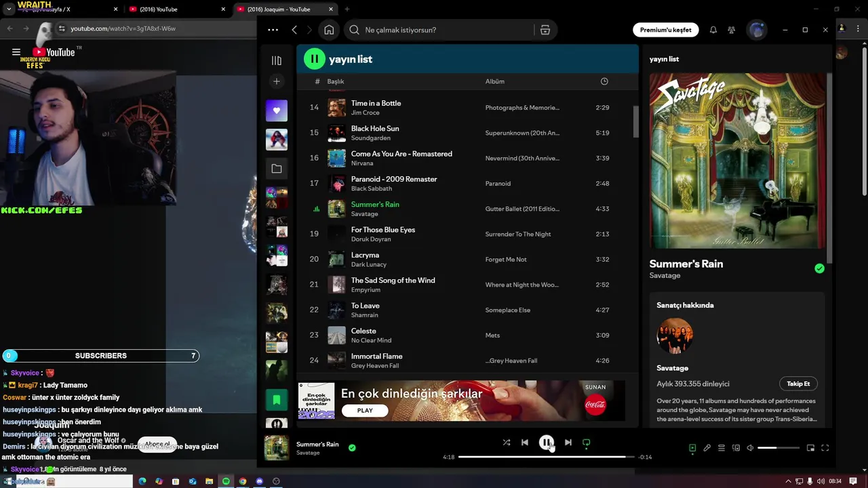Open the play queue
This screenshot has width=868, height=488.
(x=722, y=448)
